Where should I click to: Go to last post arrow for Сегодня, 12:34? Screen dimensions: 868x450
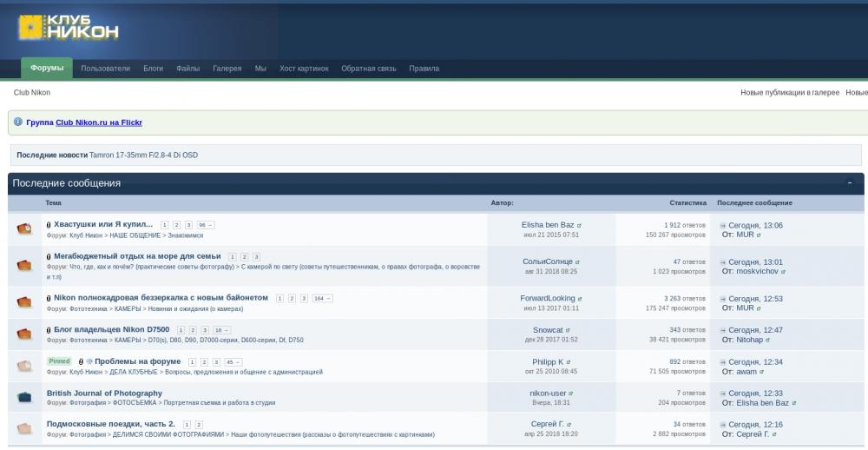(722, 362)
